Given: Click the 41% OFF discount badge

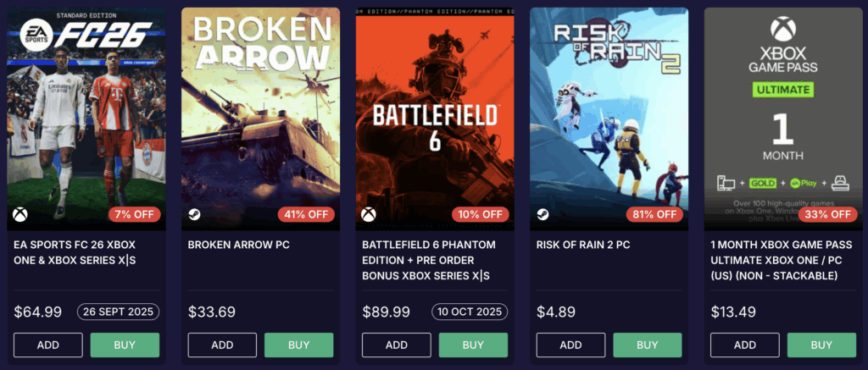Looking at the screenshot, I should [308, 214].
